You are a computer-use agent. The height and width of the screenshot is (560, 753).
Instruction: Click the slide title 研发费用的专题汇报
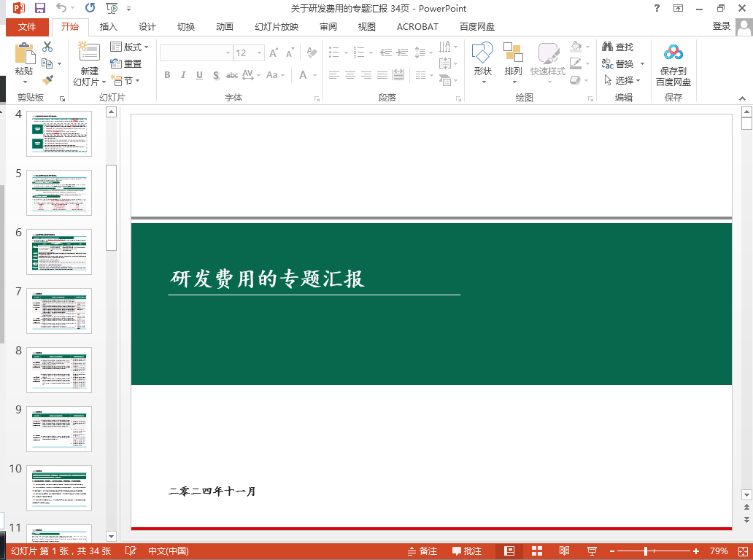(268, 279)
